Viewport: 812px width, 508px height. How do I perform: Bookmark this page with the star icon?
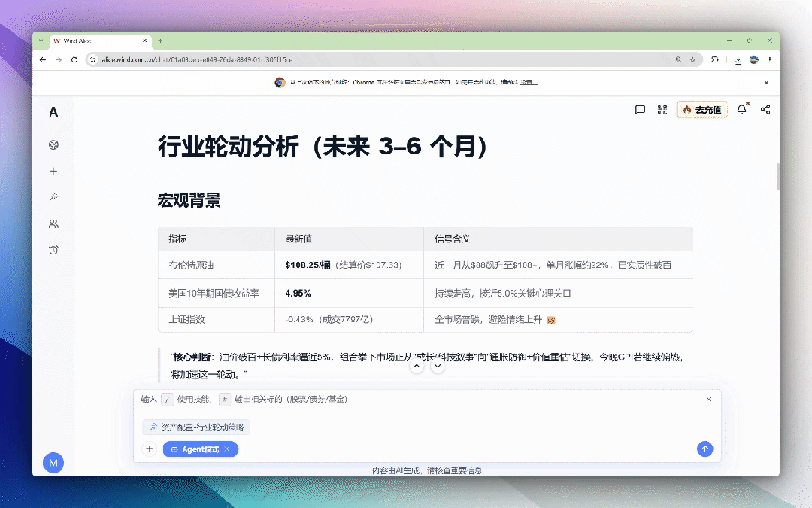coord(693,59)
